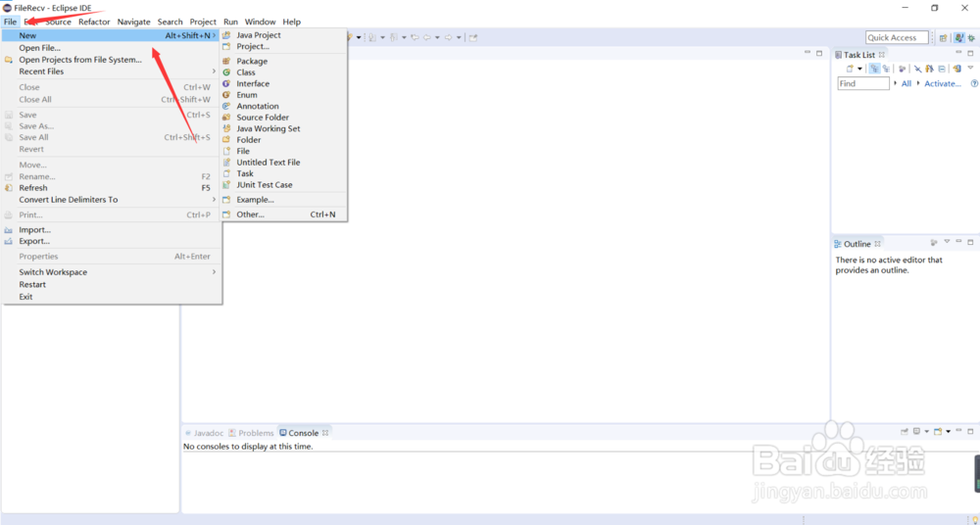980x525 pixels.
Task: Open the Task List view menu triangle
Action: pyautogui.click(x=970, y=68)
